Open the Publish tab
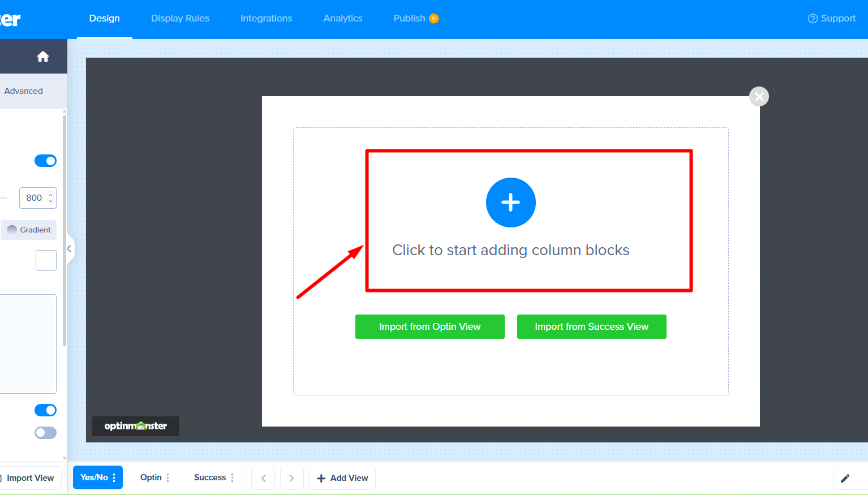Image resolution: width=868 pixels, height=495 pixels. [409, 18]
